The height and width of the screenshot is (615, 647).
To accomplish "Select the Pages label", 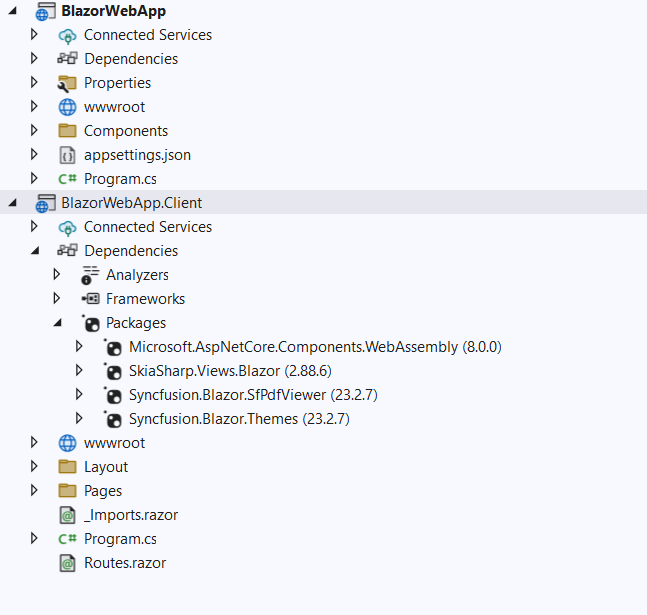I will coord(103,491).
